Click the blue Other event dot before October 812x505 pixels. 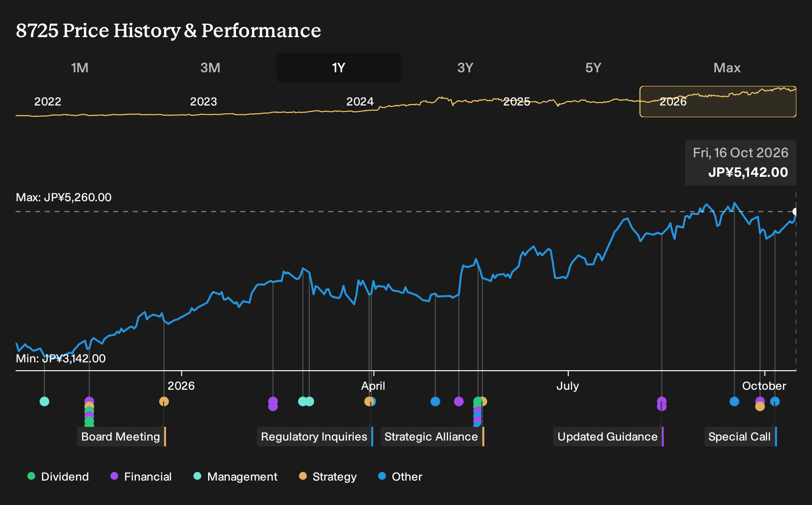click(x=734, y=401)
